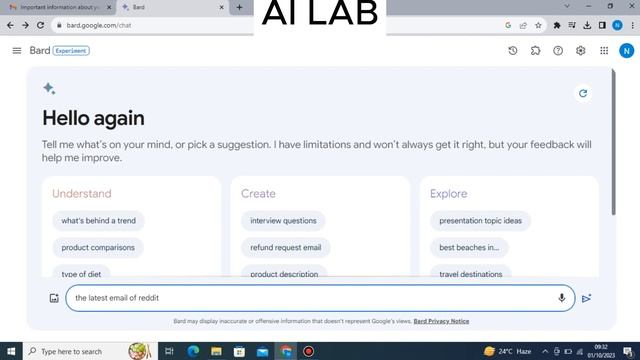Switch to the Important information tab

(x=60, y=7)
